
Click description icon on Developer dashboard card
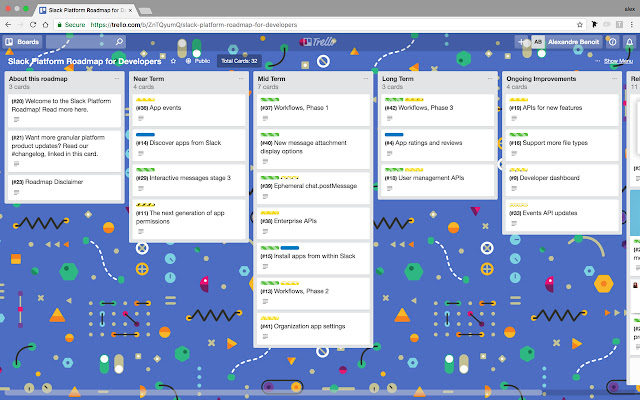coord(514,189)
